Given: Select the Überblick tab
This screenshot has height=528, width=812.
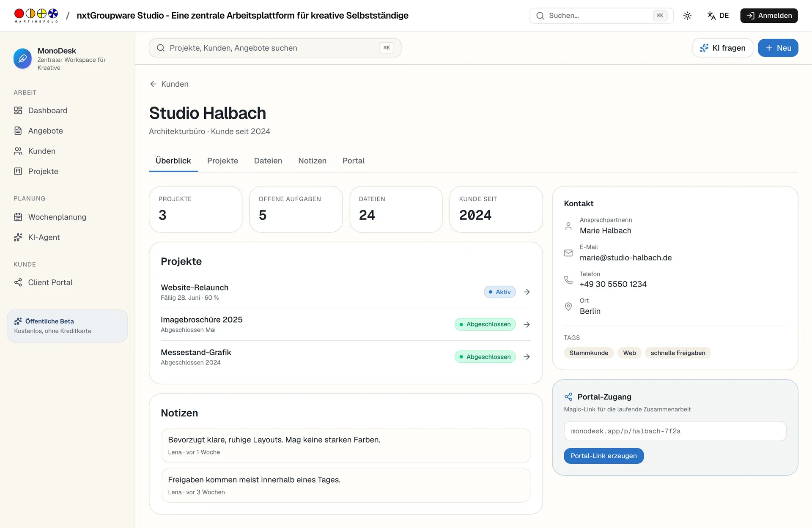Looking at the screenshot, I should pos(173,161).
